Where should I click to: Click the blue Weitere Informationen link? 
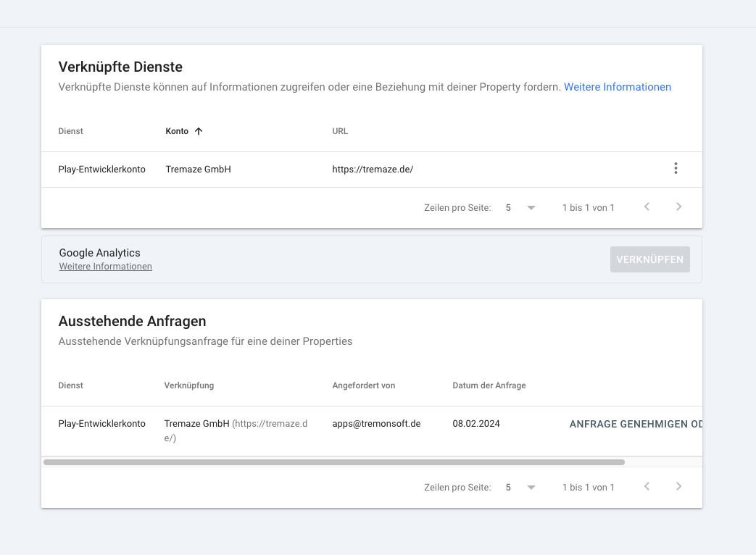click(x=617, y=87)
